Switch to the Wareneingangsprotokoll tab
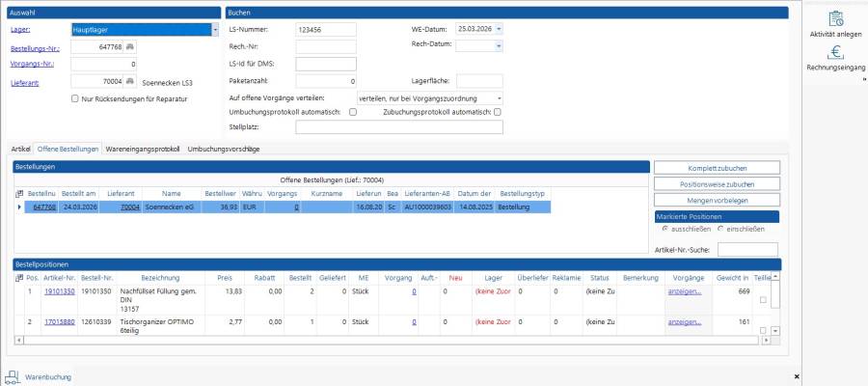This screenshot has height=386, width=868. (143, 149)
